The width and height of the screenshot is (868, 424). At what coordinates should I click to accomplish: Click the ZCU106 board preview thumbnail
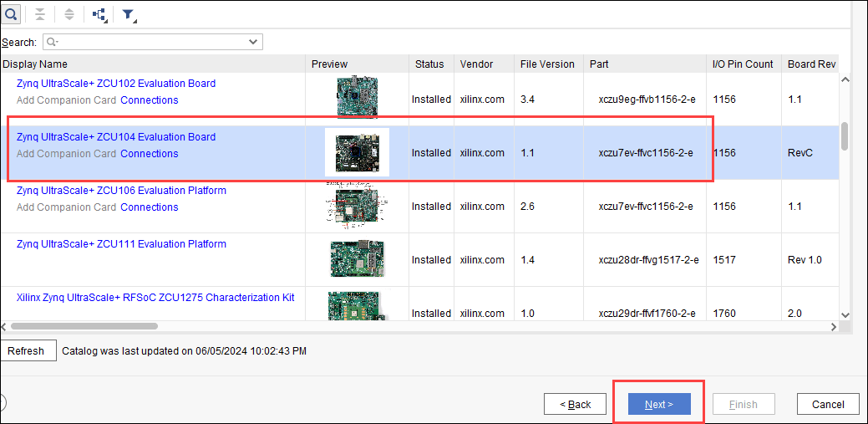click(355, 205)
